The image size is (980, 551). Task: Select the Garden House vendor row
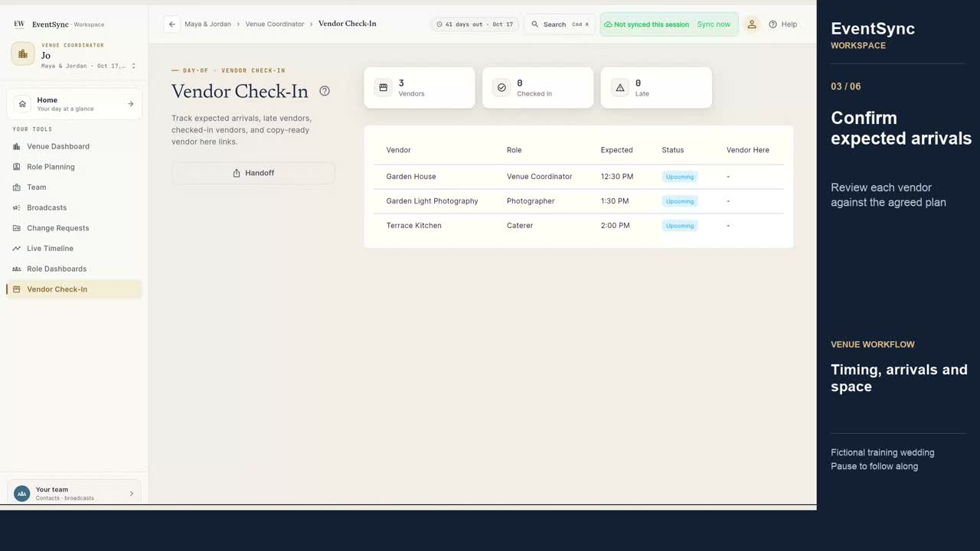(x=579, y=177)
